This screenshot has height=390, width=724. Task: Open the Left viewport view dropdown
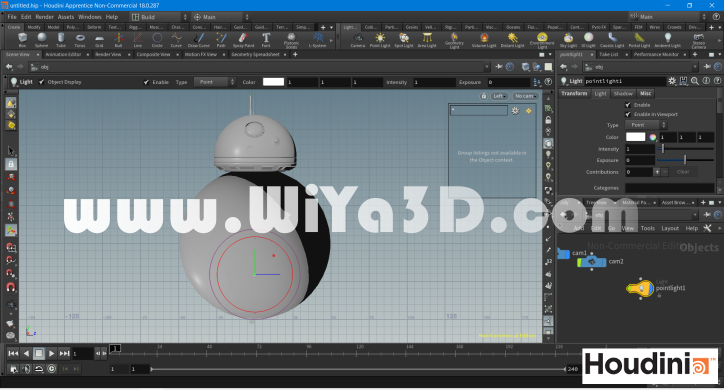(499, 96)
